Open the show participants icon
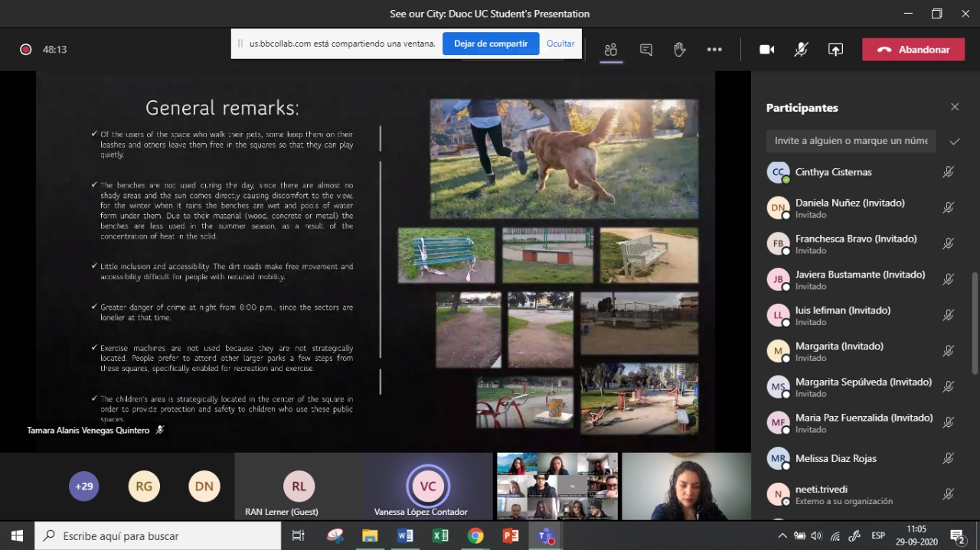Image resolution: width=980 pixels, height=550 pixels. click(x=610, y=50)
